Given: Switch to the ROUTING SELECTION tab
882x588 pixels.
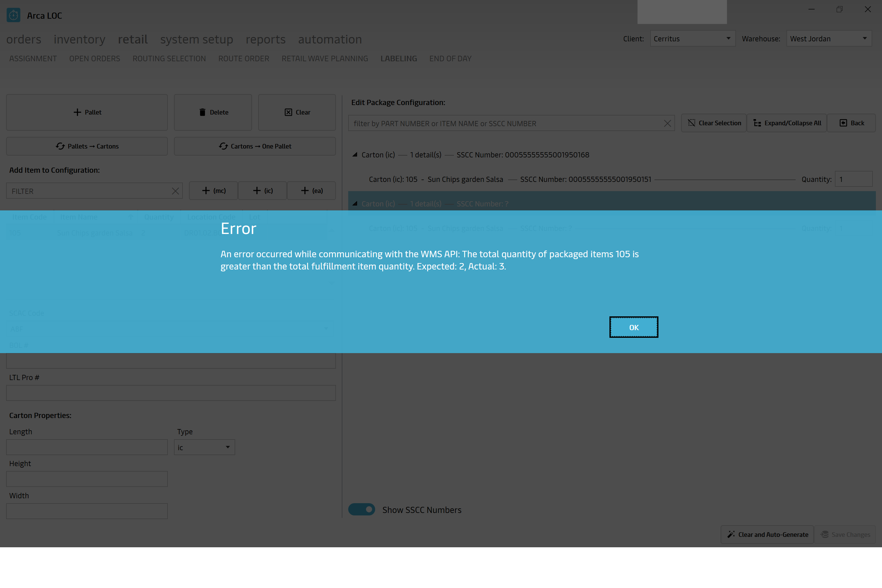Looking at the screenshot, I should (169, 58).
